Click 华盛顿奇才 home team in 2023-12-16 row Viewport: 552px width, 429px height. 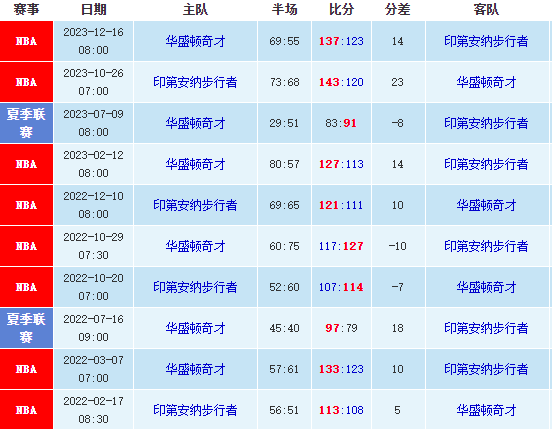point(195,41)
